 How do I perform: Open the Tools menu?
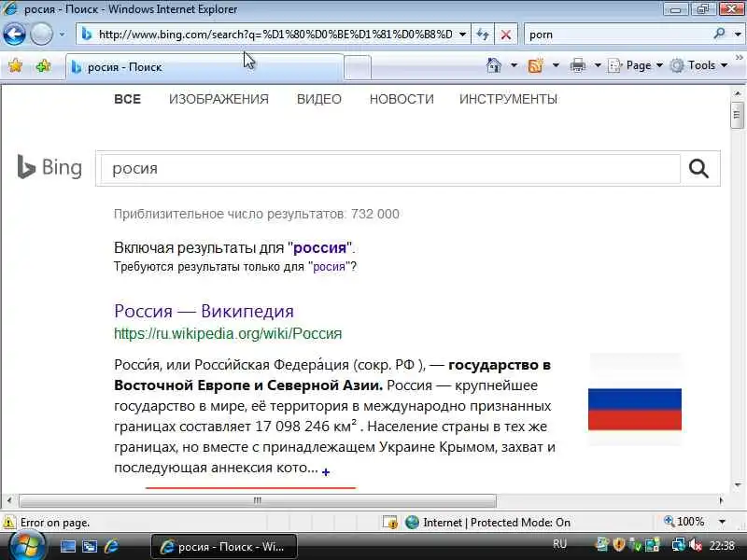699,65
